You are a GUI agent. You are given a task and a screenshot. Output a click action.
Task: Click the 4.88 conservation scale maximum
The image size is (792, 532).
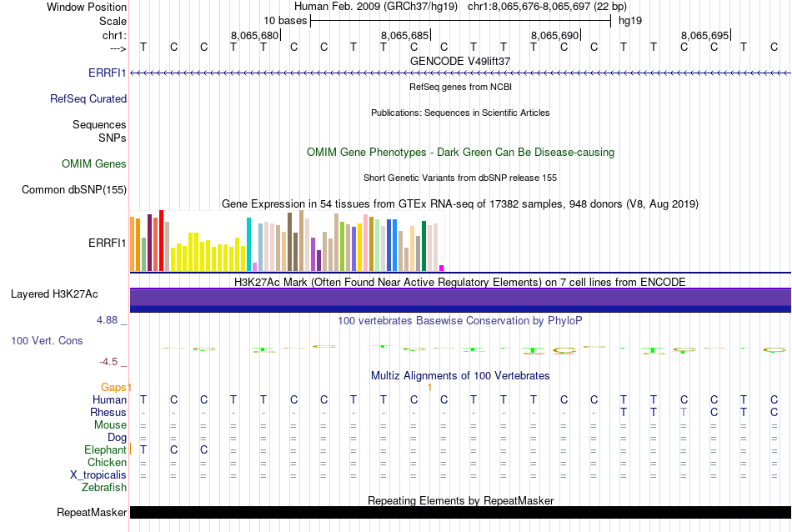pos(107,320)
